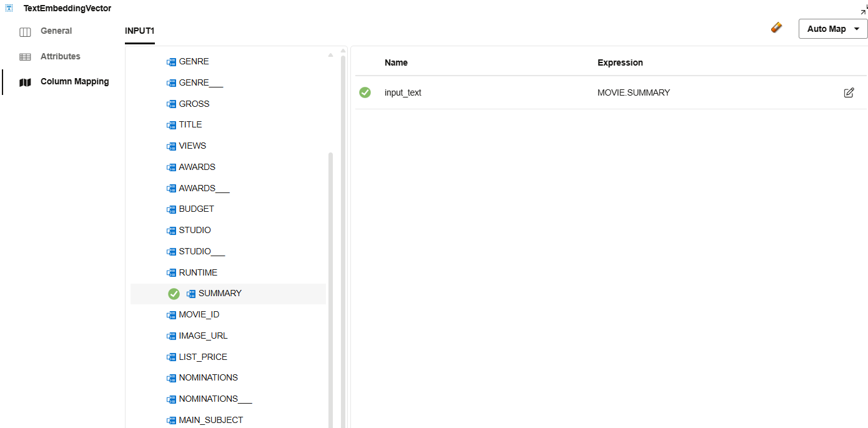Open the Auto Map dropdown
This screenshot has width=868, height=428.
(832, 29)
